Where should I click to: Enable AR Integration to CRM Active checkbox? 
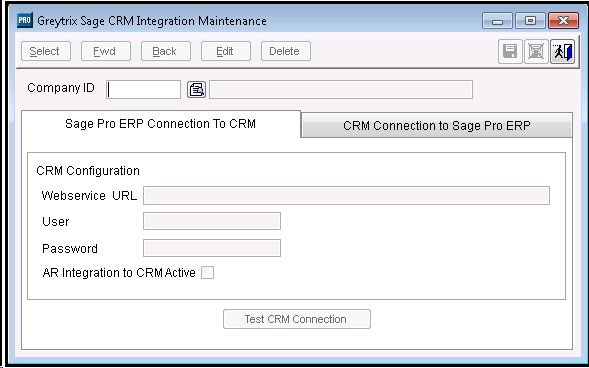click(207, 273)
